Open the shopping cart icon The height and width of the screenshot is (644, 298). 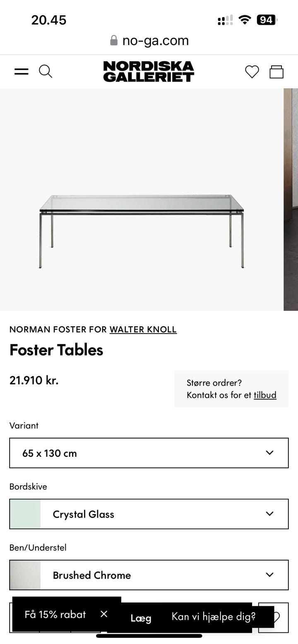click(276, 72)
